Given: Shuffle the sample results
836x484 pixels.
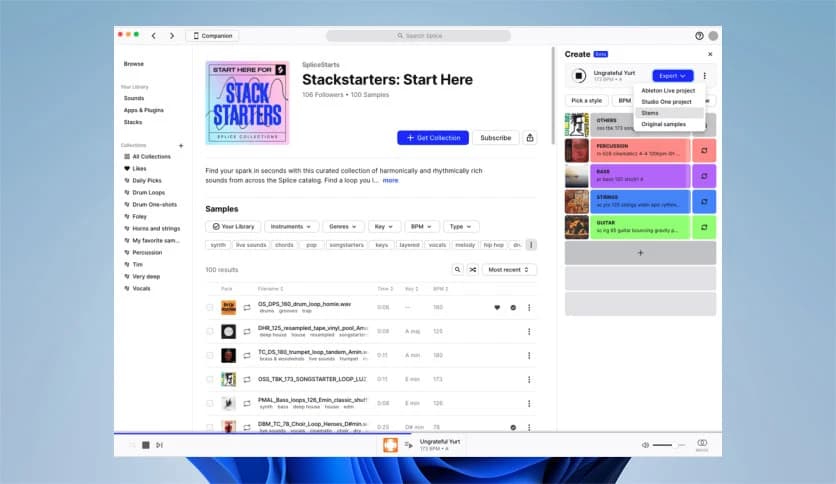Looking at the screenshot, I should [x=472, y=270].
